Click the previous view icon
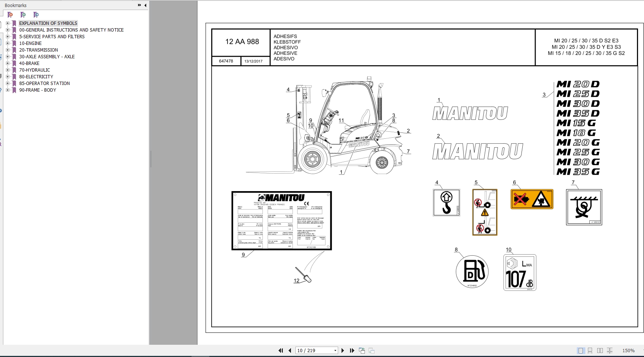Image resolution: width=644 pixels, height=357 pixels. tap(362, 350)
